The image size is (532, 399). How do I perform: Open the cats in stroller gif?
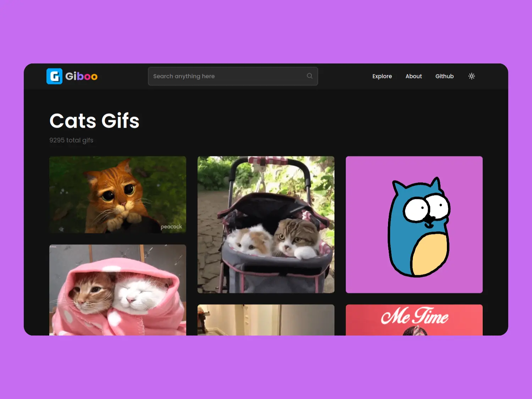click(266, 225)
